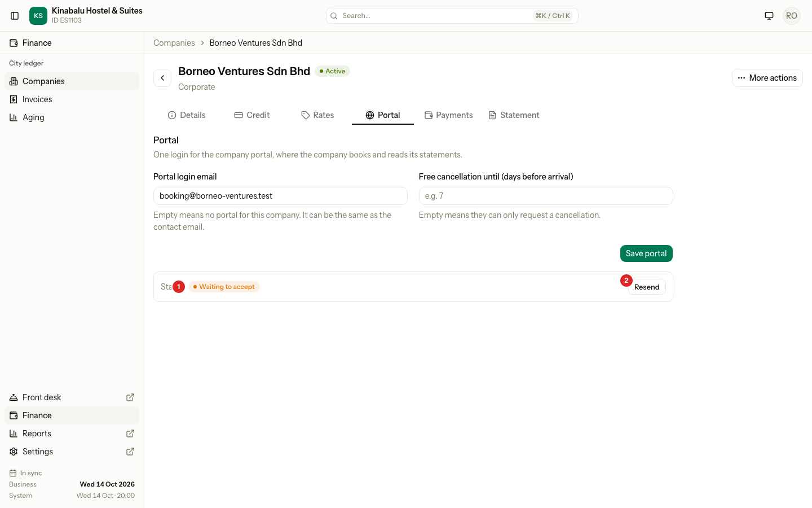Click the Save portal button

[646, 253]
